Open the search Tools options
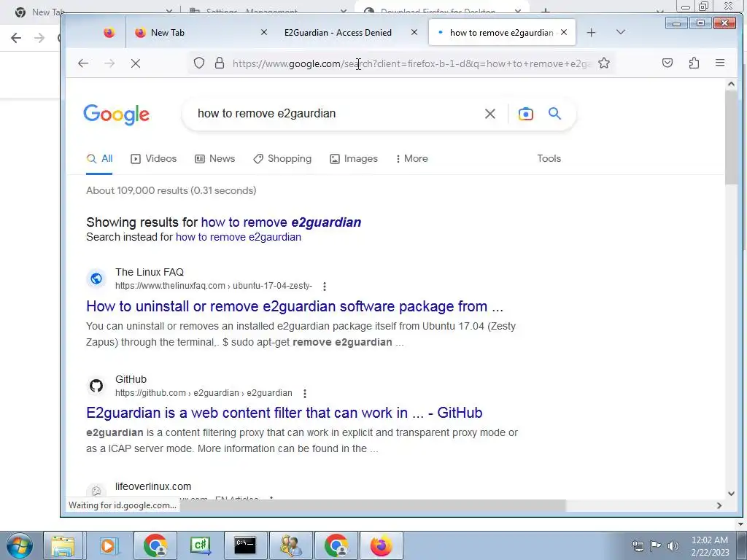 coord(549,158)
